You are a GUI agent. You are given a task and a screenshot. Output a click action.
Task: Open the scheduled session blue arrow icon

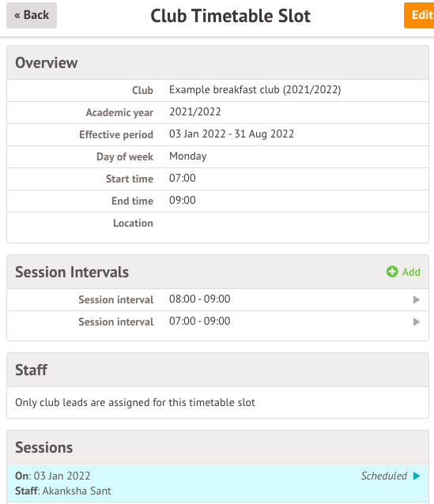(417, 476)
